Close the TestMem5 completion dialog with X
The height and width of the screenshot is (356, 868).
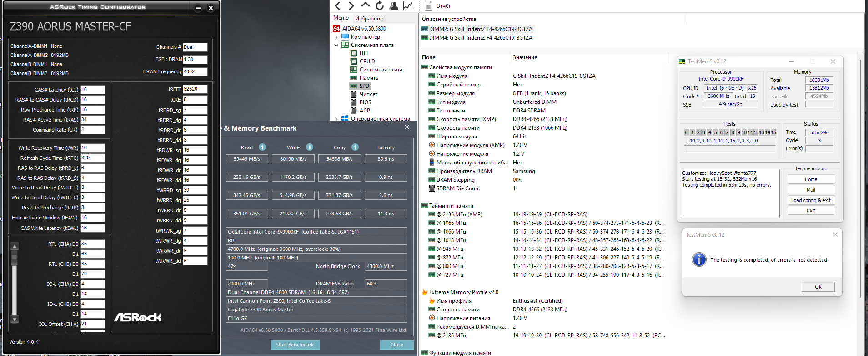835,234
